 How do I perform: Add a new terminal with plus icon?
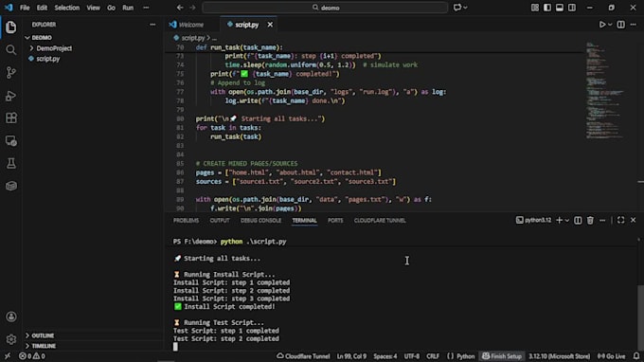coord(559,220)
